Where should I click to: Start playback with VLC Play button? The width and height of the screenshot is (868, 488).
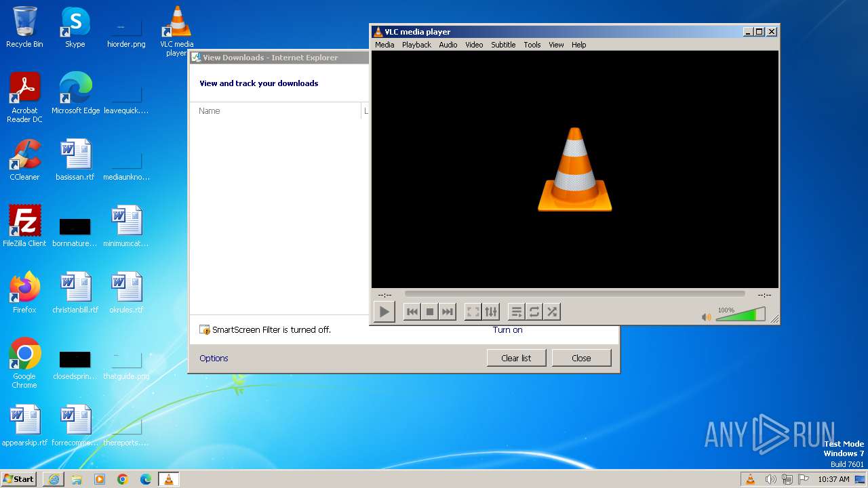click(x=384, y=312)
